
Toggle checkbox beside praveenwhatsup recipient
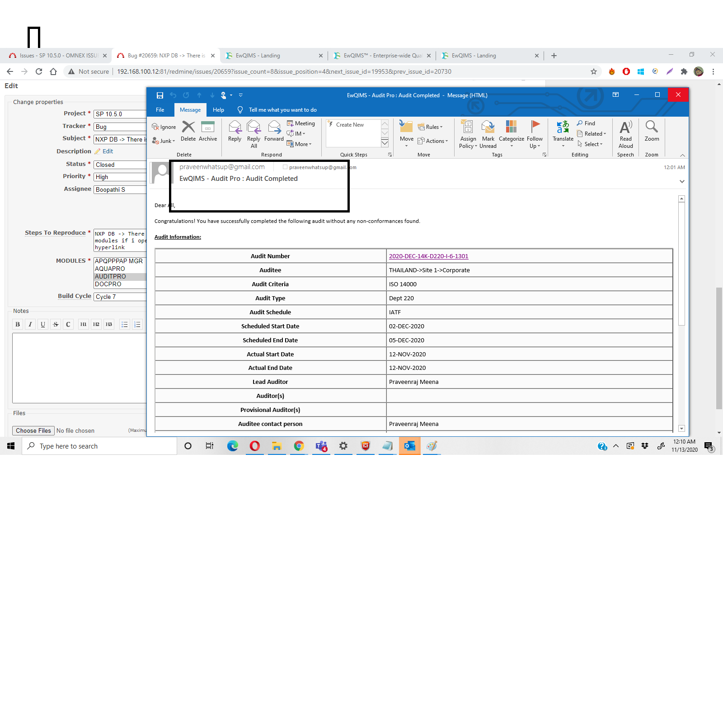(285, 167)
